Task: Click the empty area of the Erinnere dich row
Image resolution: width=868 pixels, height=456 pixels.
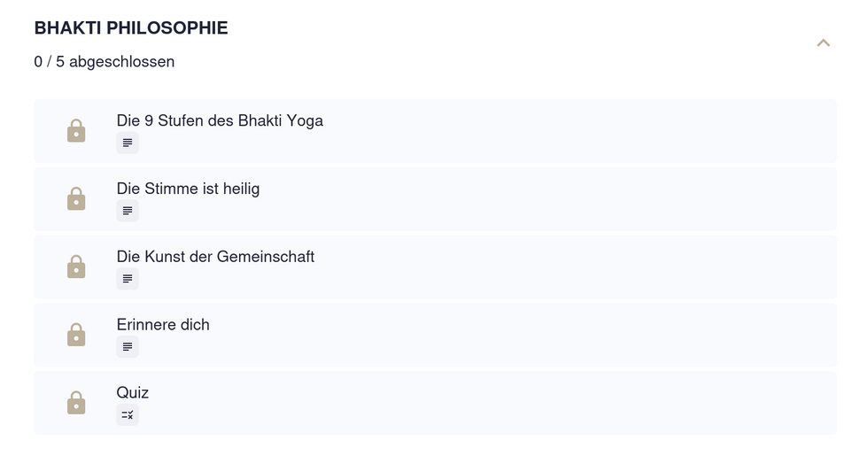Action: (531, 335)
